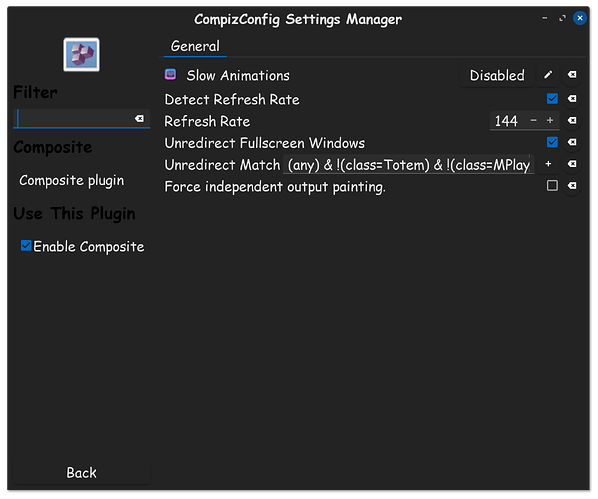
Task: Reset Force independent output painting option
Action: click(x=572, y=186)
